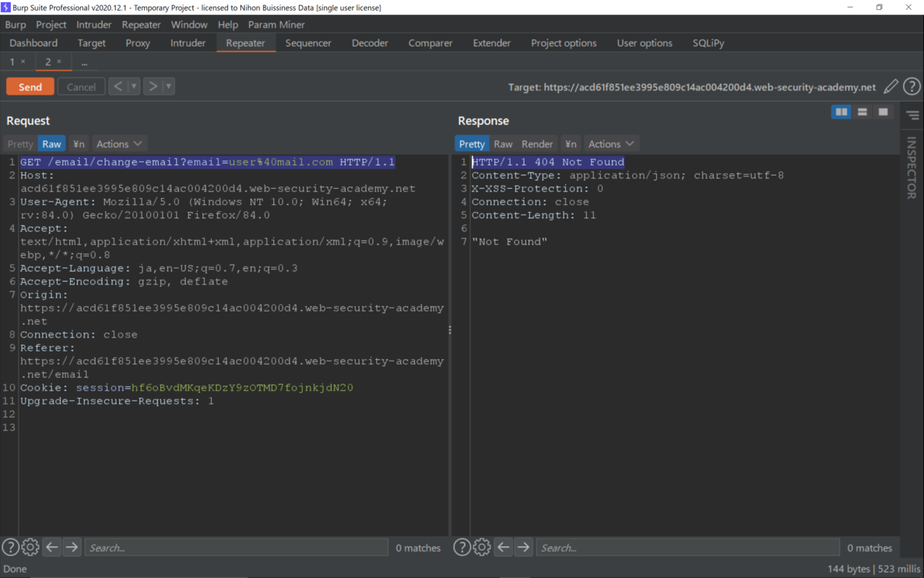
Task: Switch to Sequencer tab
Action: point(308,43)
